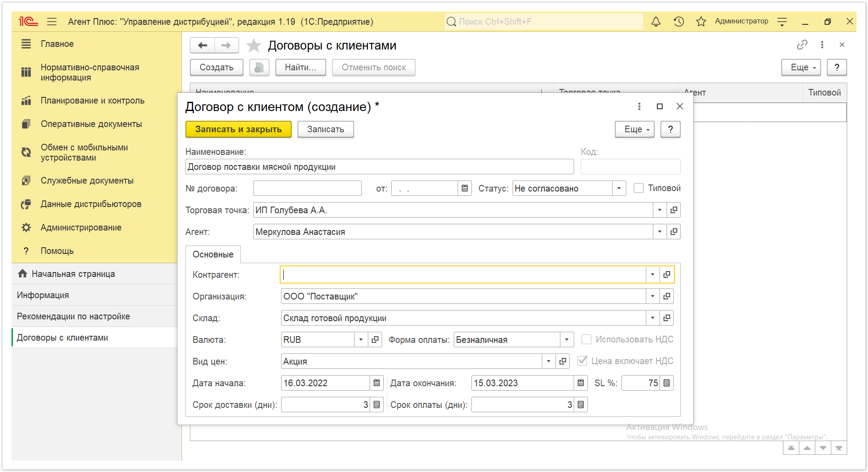Screen dimensions: 868x472
Task: Open calculator for Срок оплаты
Action: [581, 405]
